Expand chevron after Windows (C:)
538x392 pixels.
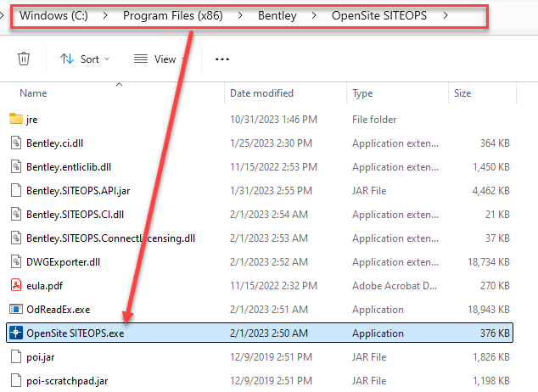105,15
